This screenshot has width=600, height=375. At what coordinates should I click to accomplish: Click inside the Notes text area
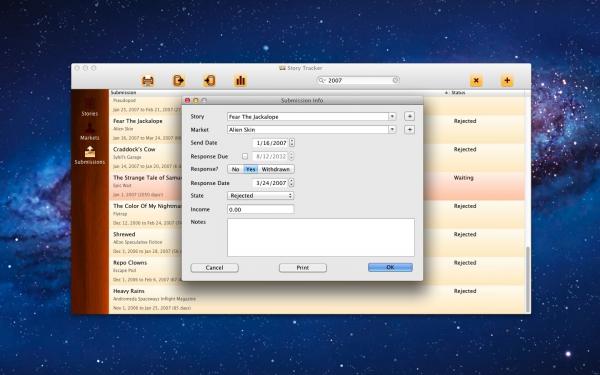(x=321, y=237)
